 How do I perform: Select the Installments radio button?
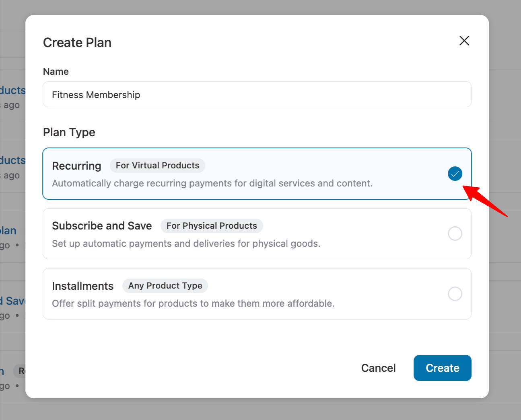455,294
